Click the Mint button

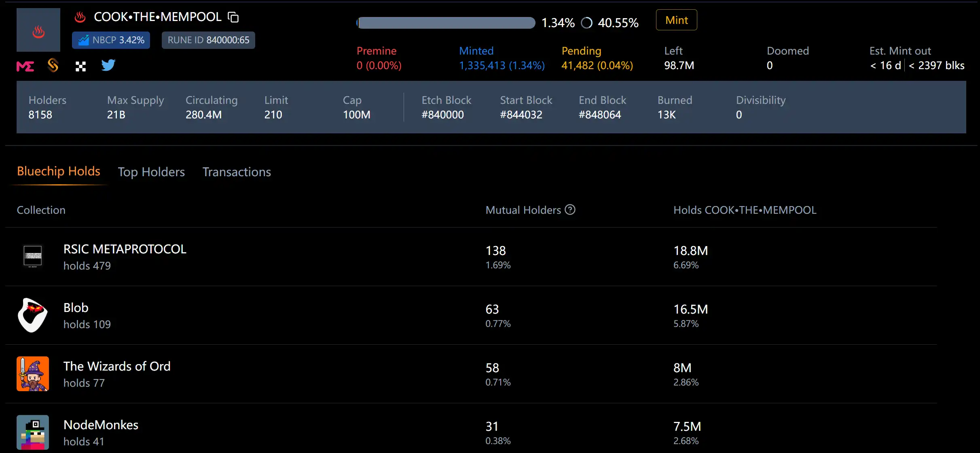coord(677,20)
